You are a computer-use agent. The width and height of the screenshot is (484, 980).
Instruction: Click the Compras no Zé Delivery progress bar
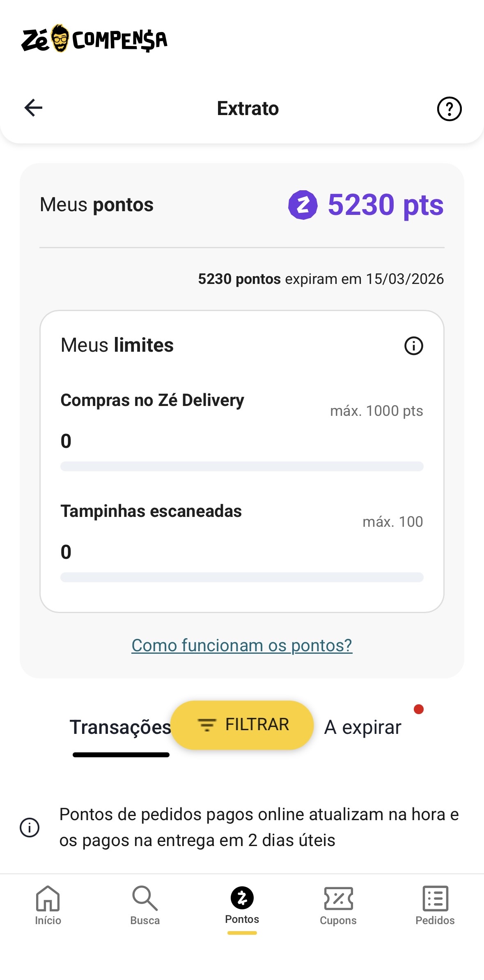click(x=242, y=466)
